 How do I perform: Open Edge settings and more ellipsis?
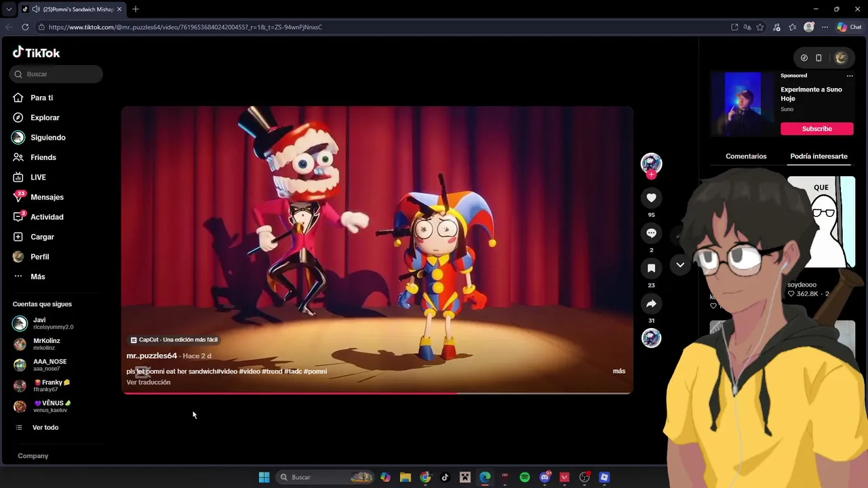(x=825, y=27)
